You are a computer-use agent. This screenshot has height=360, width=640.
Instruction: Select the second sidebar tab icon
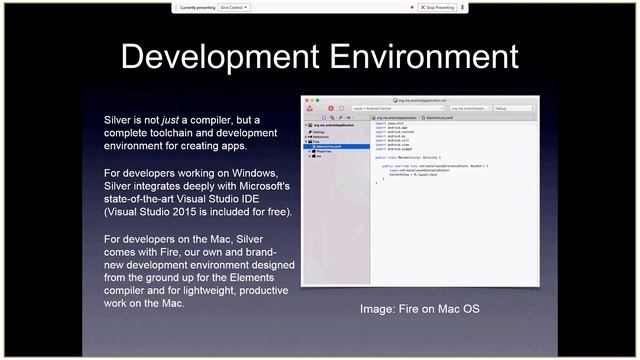tap(332, 118)
